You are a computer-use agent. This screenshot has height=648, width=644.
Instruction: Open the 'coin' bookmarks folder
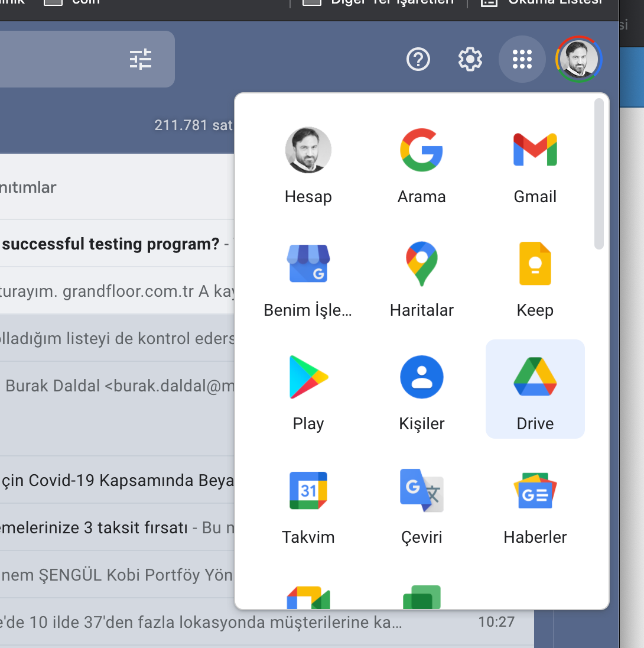pos(72,2)
